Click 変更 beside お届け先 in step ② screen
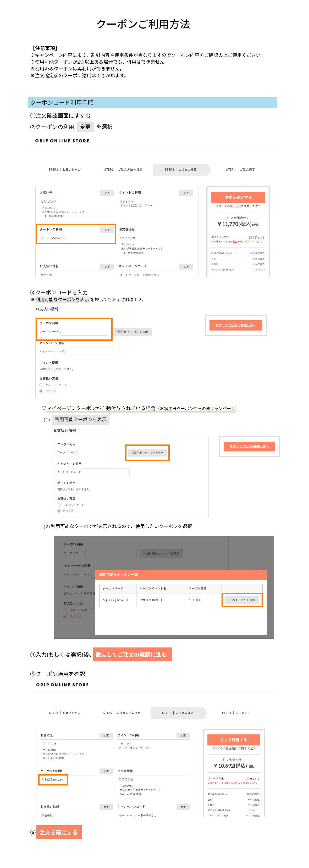 [x=107, y=193]
